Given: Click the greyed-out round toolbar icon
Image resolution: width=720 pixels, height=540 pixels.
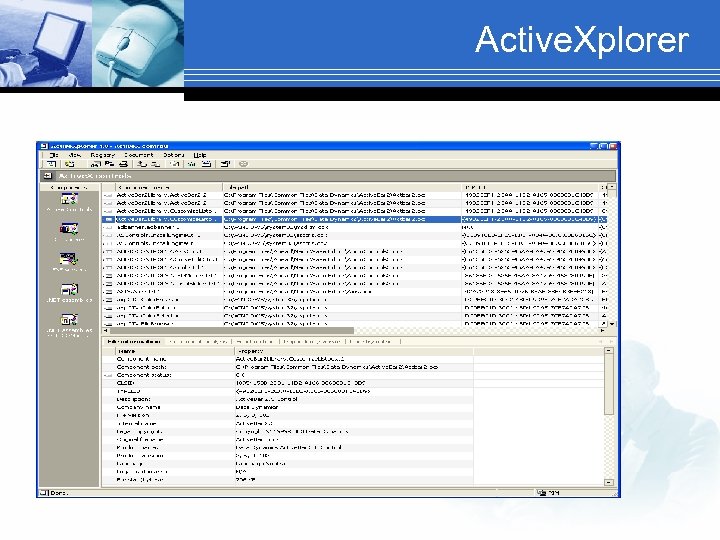Looking at the screenshot, I should (243, 164).
